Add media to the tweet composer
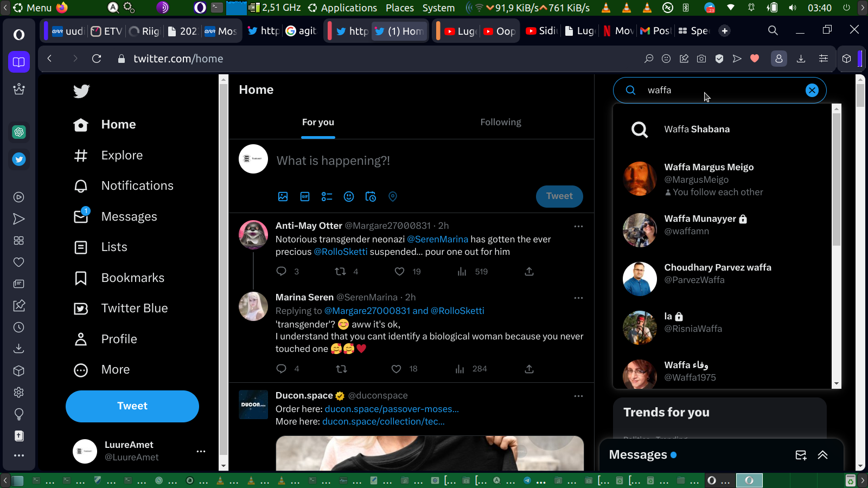868x488 pixels. (283, 196)
